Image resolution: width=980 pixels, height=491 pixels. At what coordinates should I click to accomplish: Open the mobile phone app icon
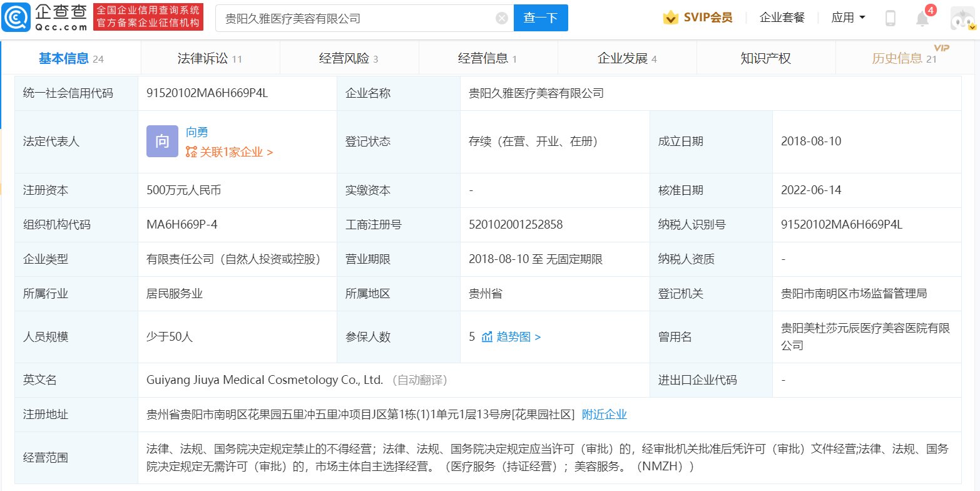tap(891, 18)
